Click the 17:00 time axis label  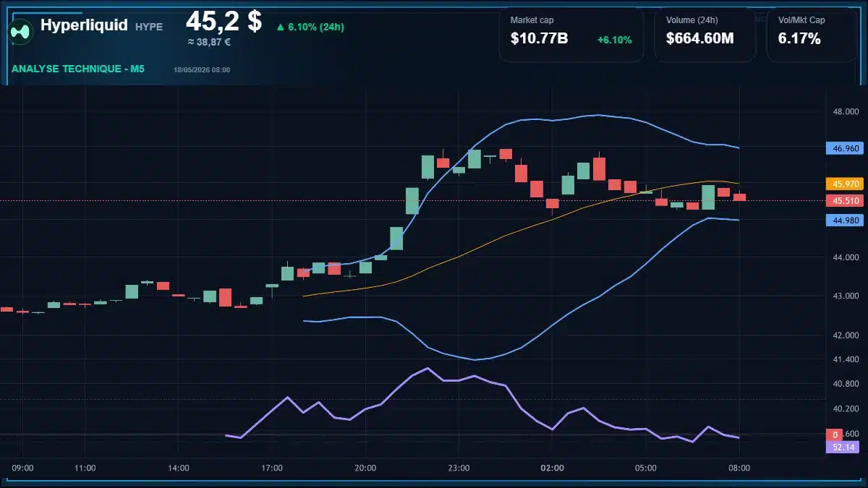tap(272, 468)
